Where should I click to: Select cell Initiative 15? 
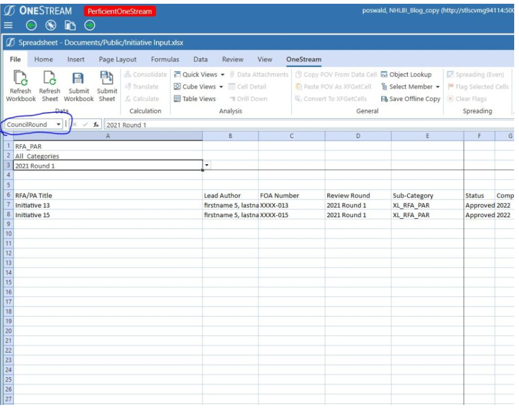pos(108,215)
